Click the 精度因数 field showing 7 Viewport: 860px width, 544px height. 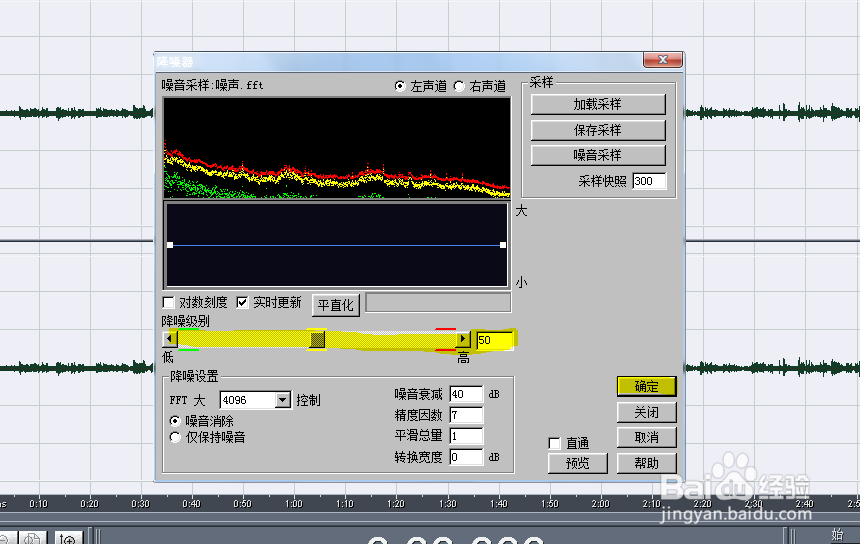(x=466, y=415)
